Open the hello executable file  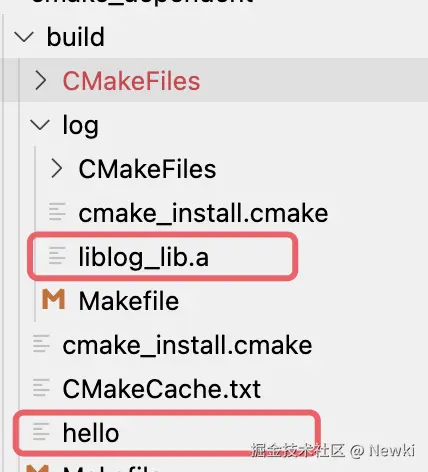click(x=91, y=433)
